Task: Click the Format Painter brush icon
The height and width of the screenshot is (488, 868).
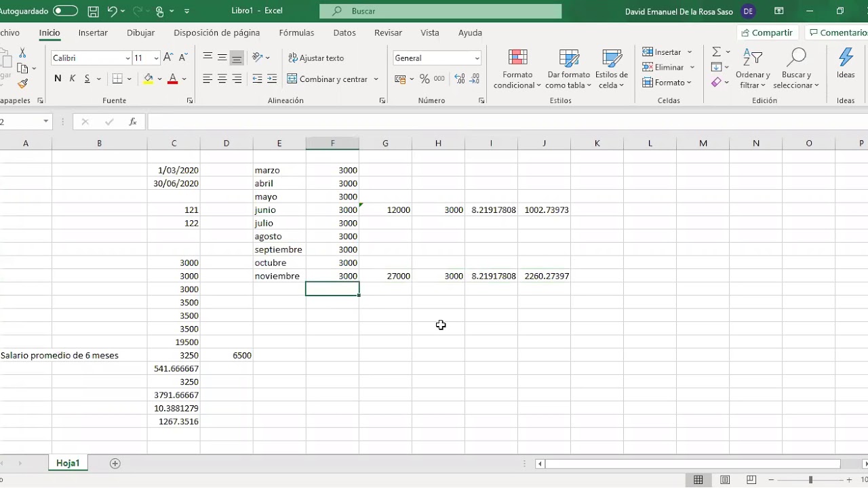Action: [22, 84]
